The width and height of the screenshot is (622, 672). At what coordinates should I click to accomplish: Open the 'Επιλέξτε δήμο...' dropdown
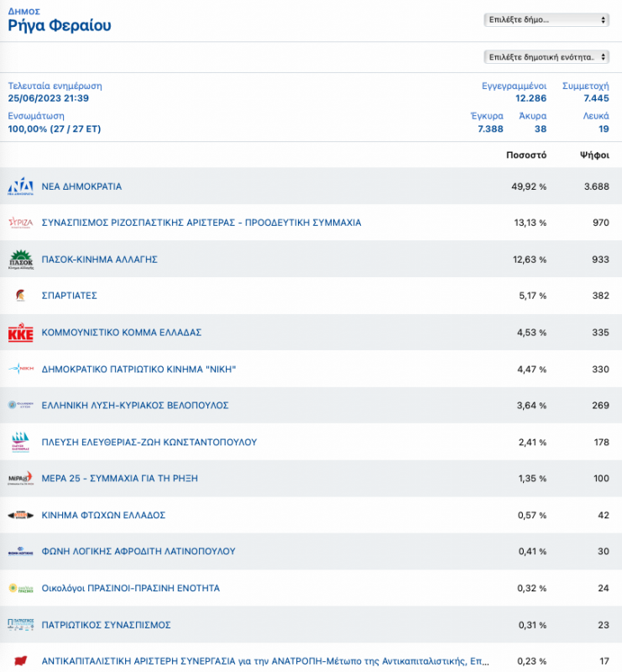[546, 19]
